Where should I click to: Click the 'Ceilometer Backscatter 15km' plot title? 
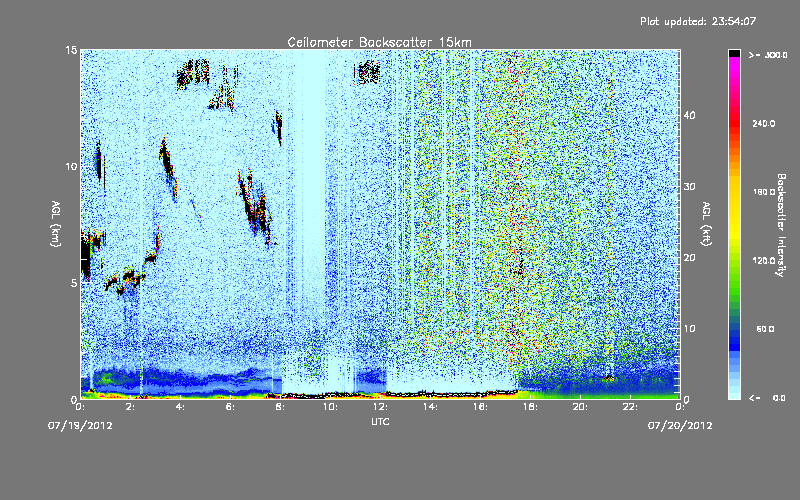point(379,42)
